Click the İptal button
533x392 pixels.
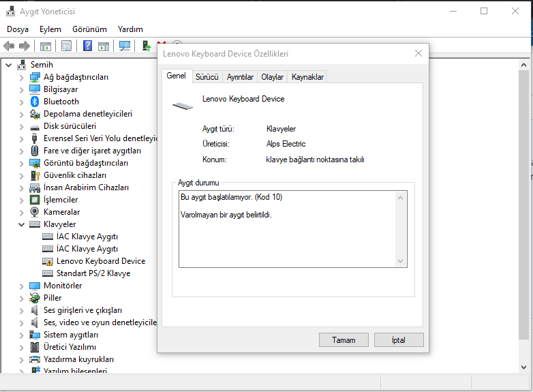point(399,340)
